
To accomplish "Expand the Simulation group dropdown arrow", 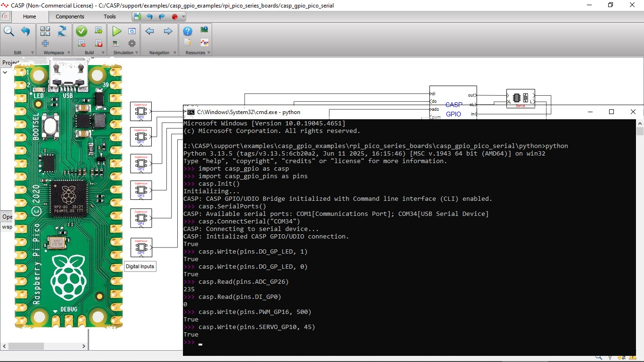I will point(137,53).
